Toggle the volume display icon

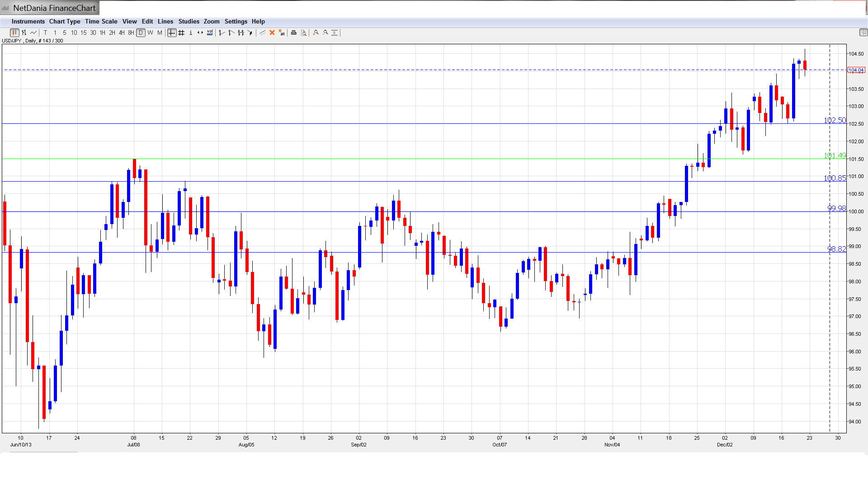[210, 33]
